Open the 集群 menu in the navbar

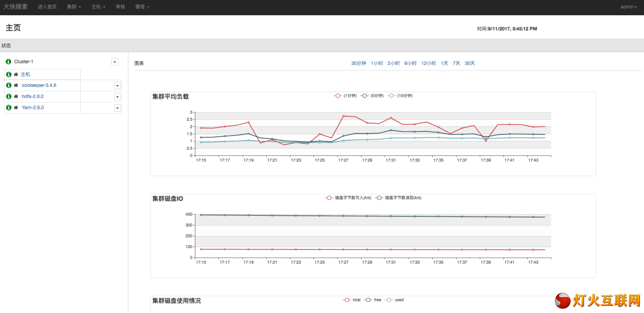[x=74, y=7]
